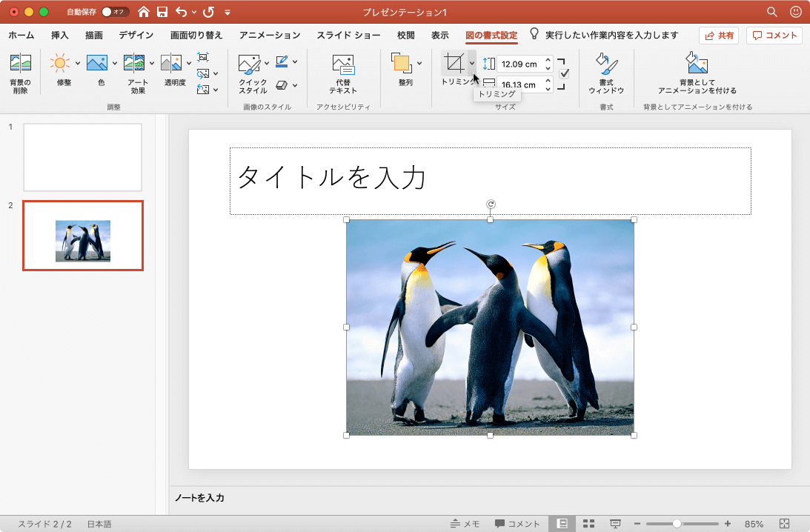Image resolution: width=810 pixels, height=532 pixels.
Task: Click the アート効果 (Artistic Effects) icon
Action: [x=134, y=64]
